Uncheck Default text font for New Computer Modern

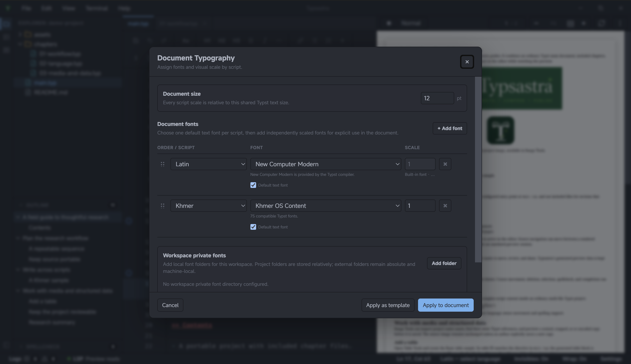point(253,185)
